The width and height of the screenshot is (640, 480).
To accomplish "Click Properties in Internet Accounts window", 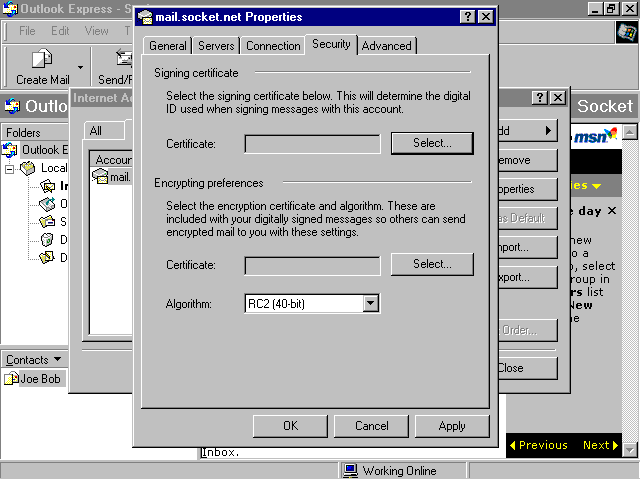I will coord(527,189).
